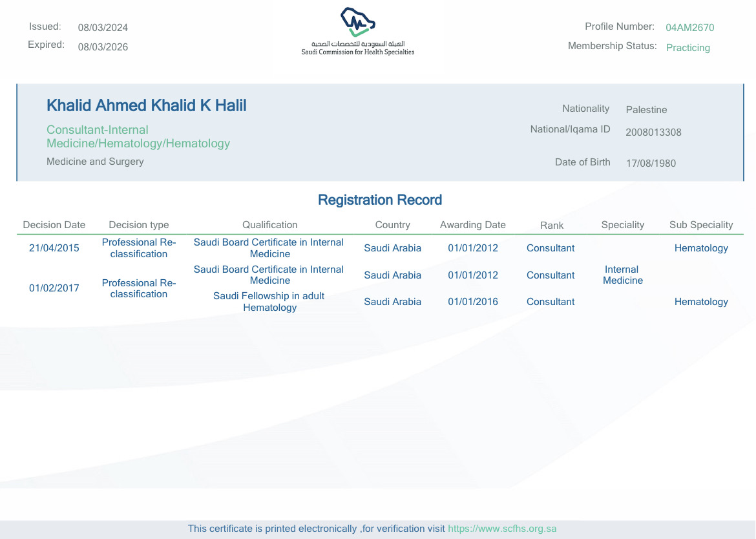Select the 01/02/2017 decision date entry

[x=54, y=288]
